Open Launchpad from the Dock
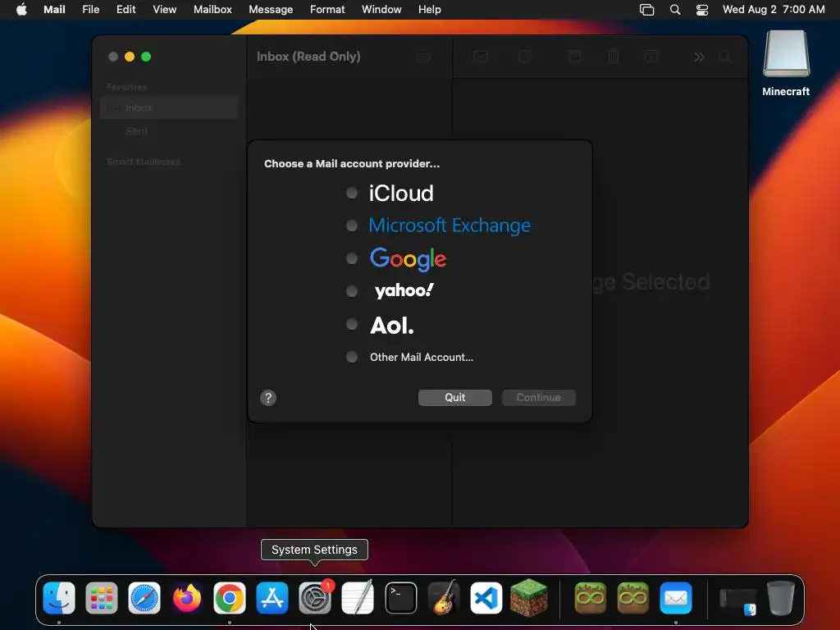This screenshot has height=630, width=840. 102,597
